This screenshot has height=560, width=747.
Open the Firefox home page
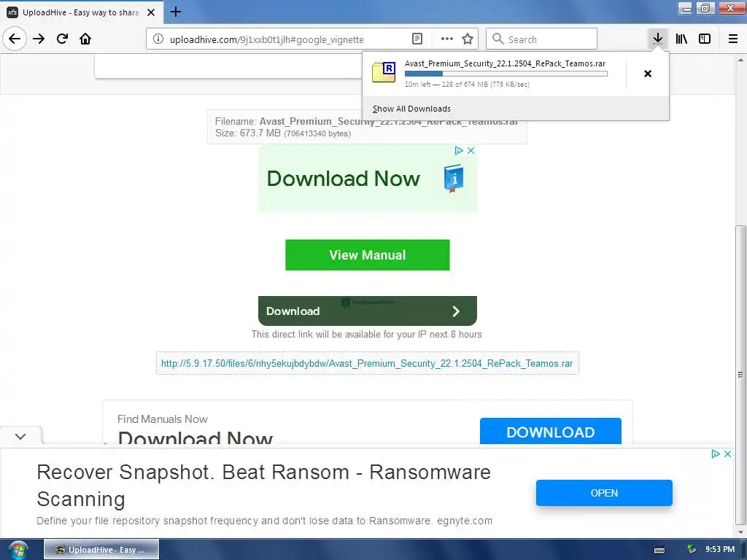point(85,39)
